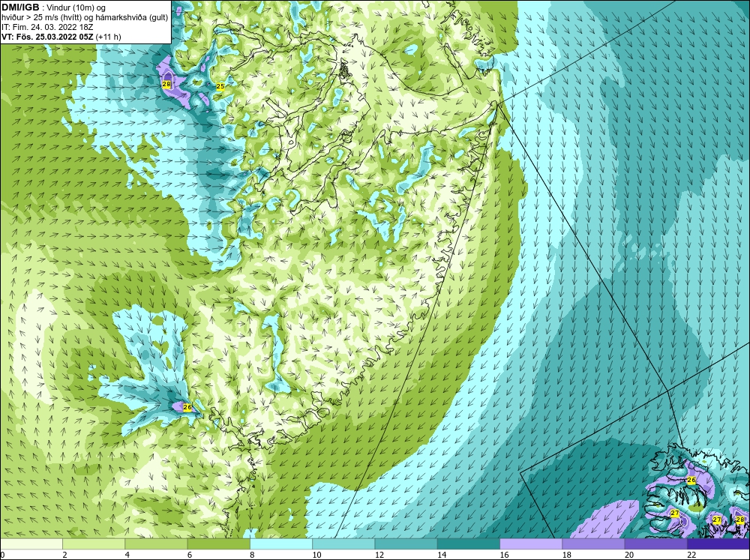Click the legend scale value "22"
The height and width of the screenshot is (560, 750).
tap(691, 555)
